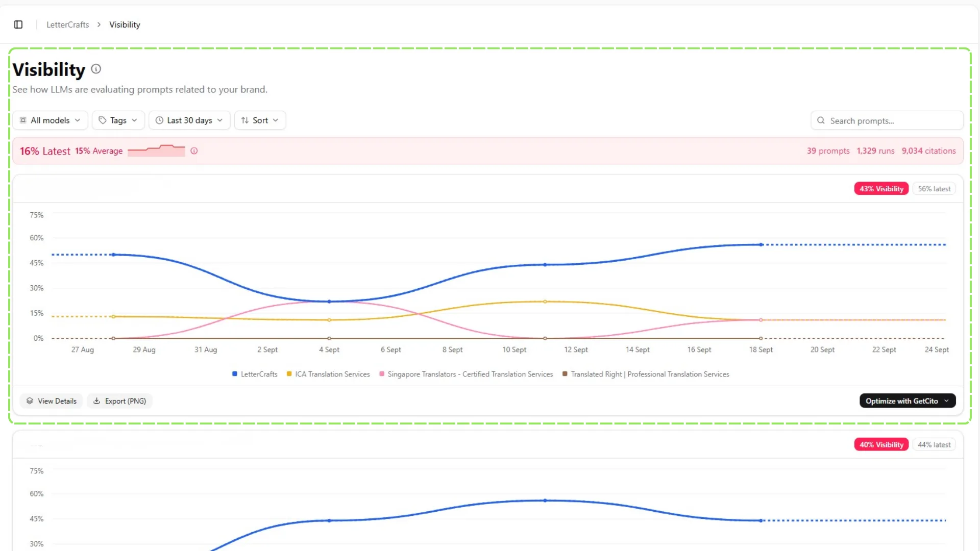Toggle ICA Translation Services legend entry
This screenshot has width=980, height=551.
328,374
